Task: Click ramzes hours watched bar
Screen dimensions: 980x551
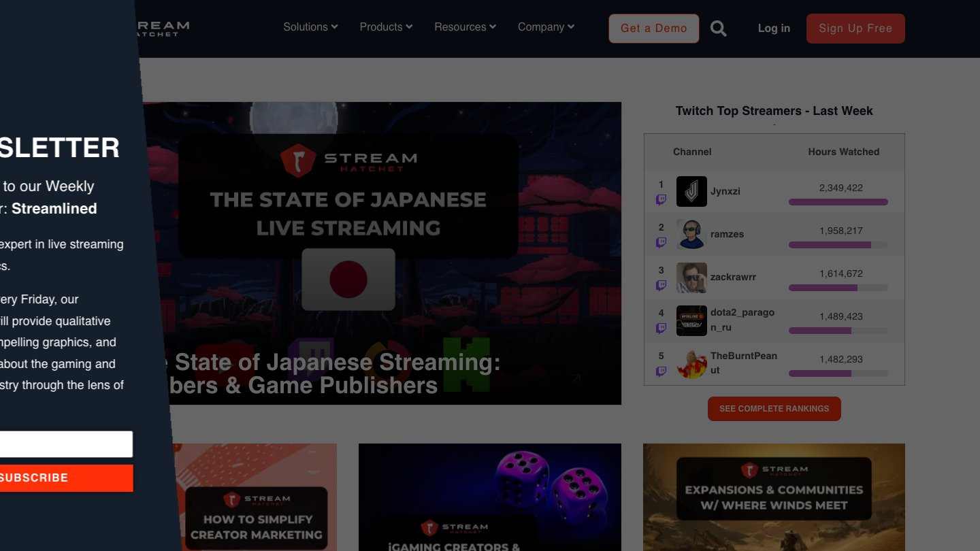Action: click(838, 245)
